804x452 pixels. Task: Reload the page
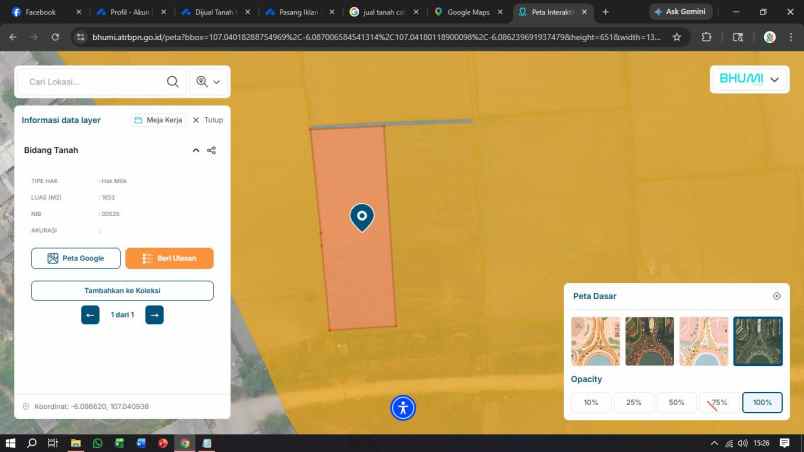55,37
